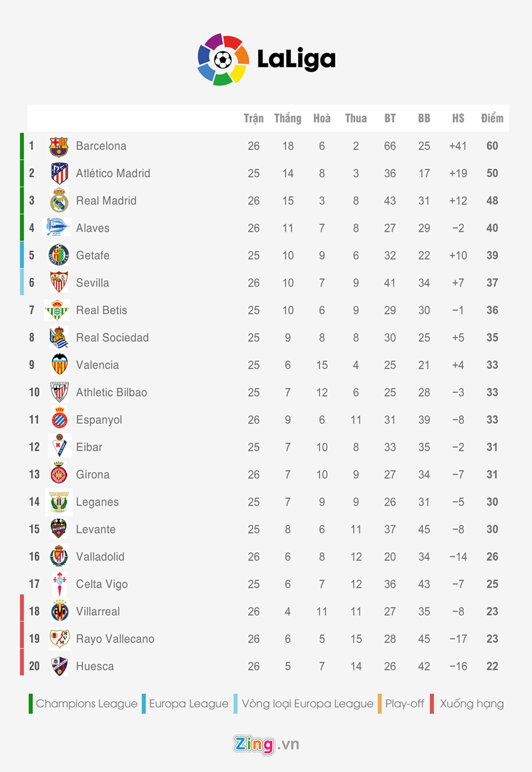The height and width of the screenshot is (772, 532).
Task: Click the Espanyol club crest
Action: (x=60, y=419)
